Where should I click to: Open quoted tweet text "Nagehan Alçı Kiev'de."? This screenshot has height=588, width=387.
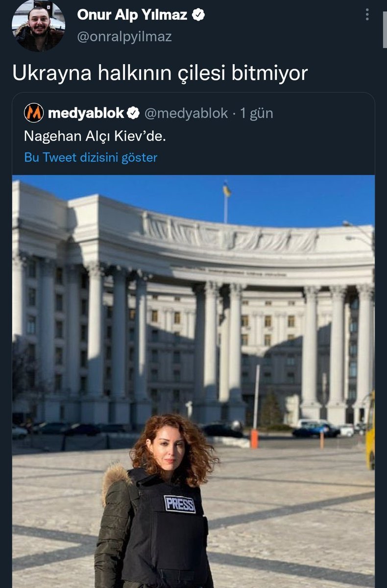click(95, 136)
